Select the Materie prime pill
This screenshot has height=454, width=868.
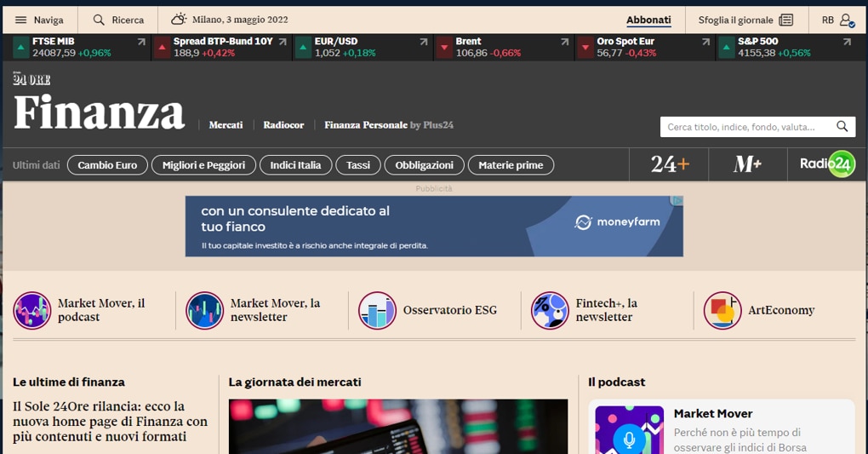511,165
